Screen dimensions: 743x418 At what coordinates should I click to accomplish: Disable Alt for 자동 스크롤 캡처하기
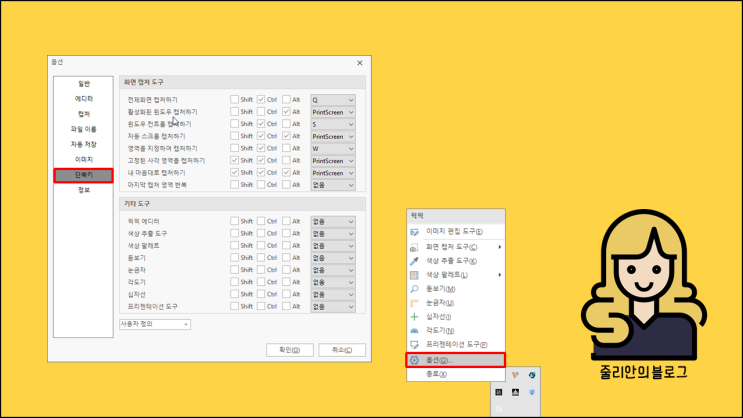click(x=286, y=136)
